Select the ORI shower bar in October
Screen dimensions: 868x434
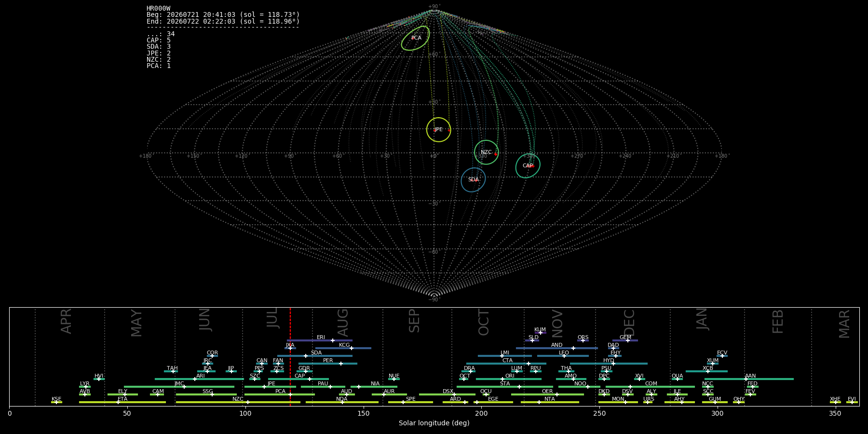509,379
